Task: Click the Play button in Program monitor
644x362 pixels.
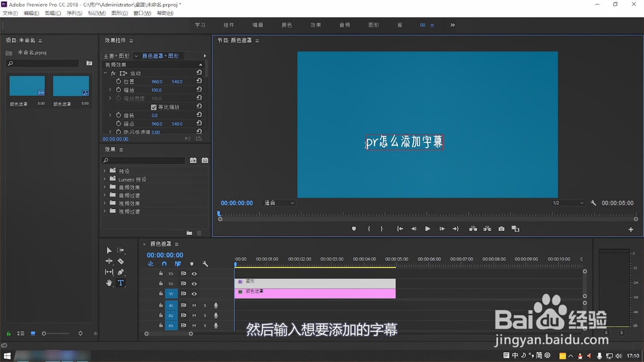Action: (x=427, y=229)
